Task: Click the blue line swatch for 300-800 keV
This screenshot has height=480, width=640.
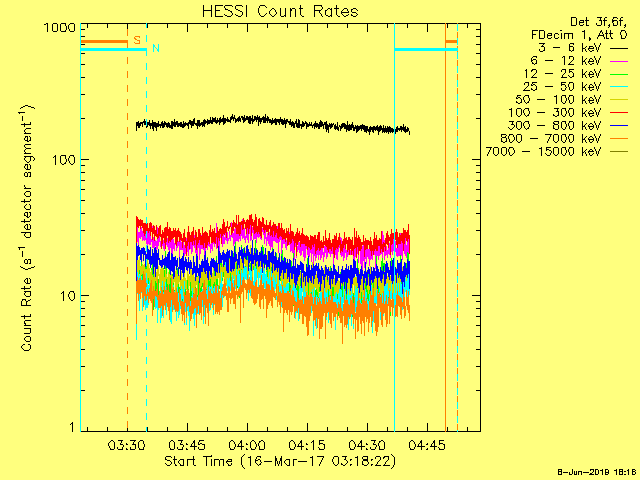Action: [x=619, y=126]
